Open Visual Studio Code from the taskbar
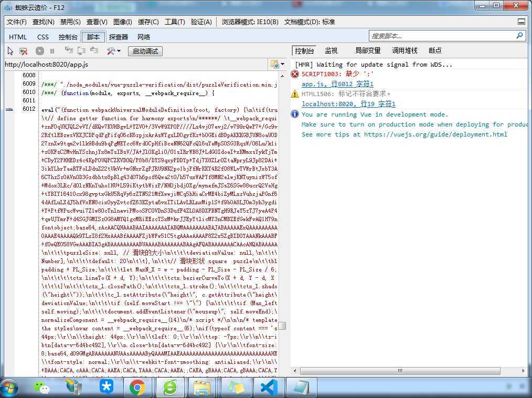The width and height of the screenshot is (532, 398). [269, 387]
